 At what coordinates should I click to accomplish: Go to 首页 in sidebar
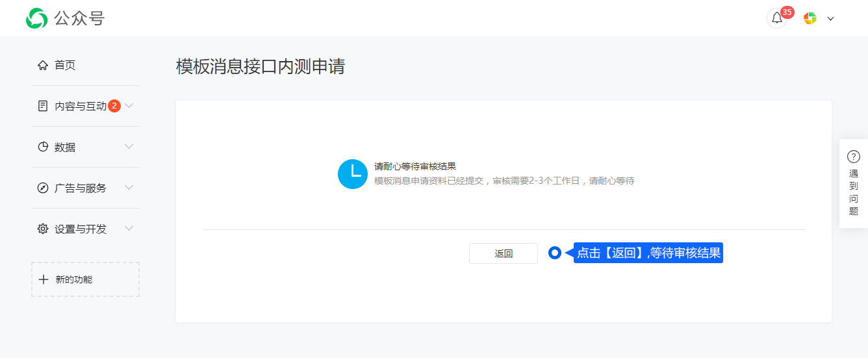click(65, 65)
